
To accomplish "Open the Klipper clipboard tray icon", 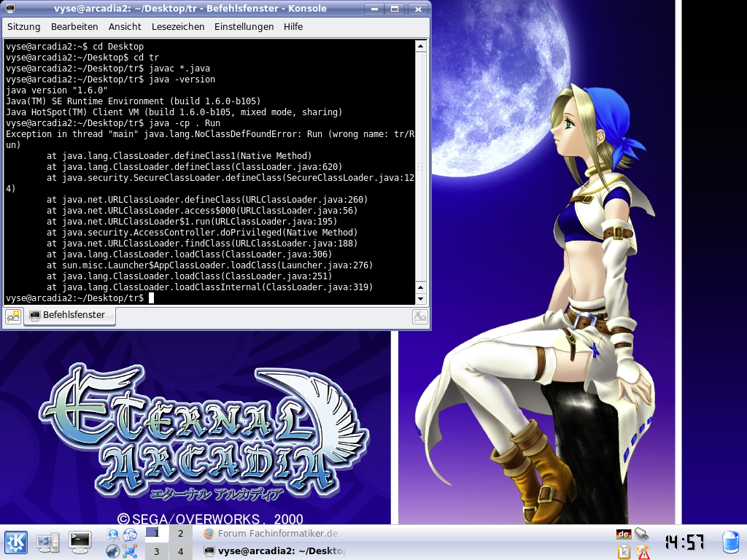I will click(624, 551).
